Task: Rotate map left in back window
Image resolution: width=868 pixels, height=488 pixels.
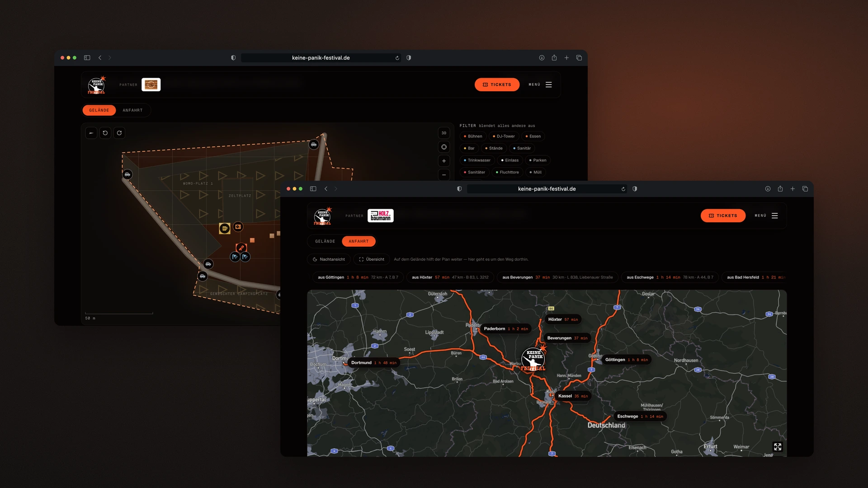Action: click(x=105, y=133)
